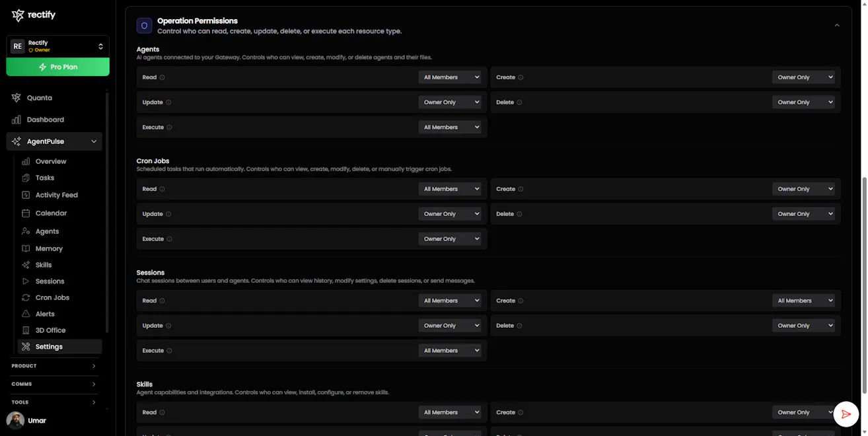Open the Agents Read permission dropdown
This screenshot has width=868, height=436.
click(450, 77)
